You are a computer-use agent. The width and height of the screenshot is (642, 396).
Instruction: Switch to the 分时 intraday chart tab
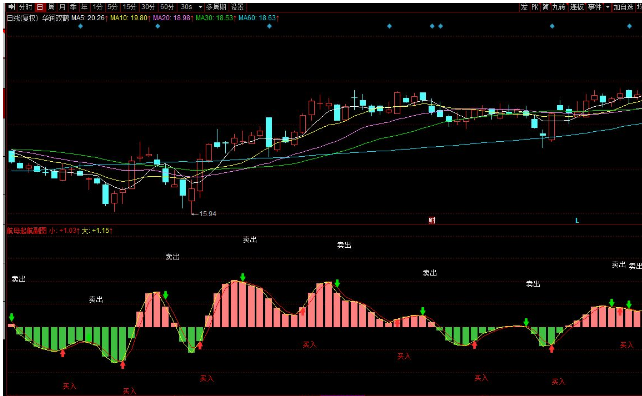(25, 7)
